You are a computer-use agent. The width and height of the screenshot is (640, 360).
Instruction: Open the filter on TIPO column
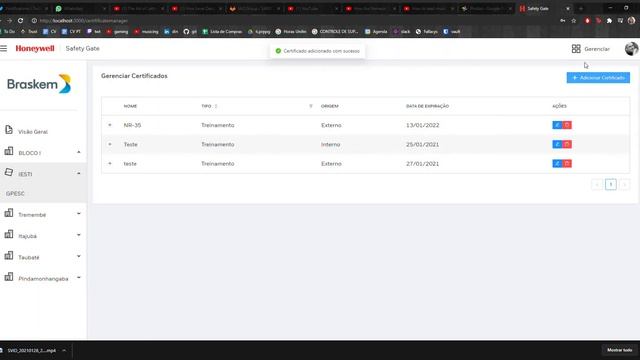tap(311, 106)
